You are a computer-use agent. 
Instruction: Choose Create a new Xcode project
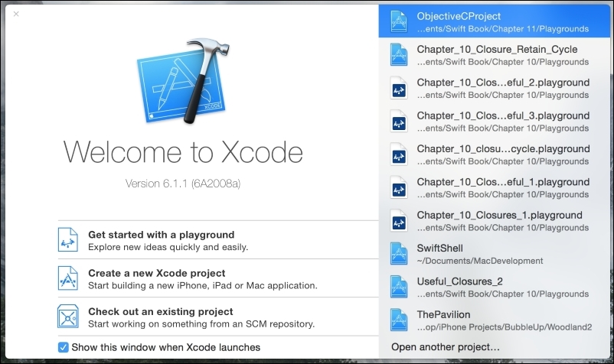(x=218, y=278)
